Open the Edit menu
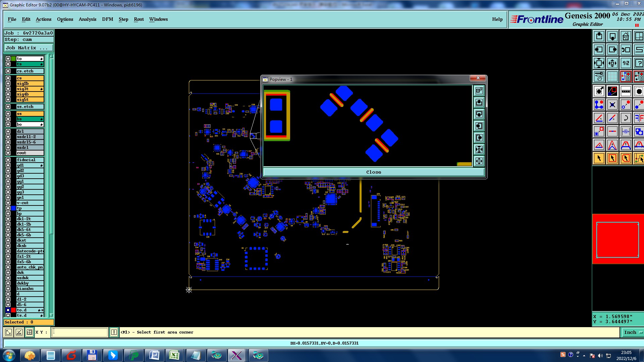Viewport: 644px width, 362px height. coord(26,19)
